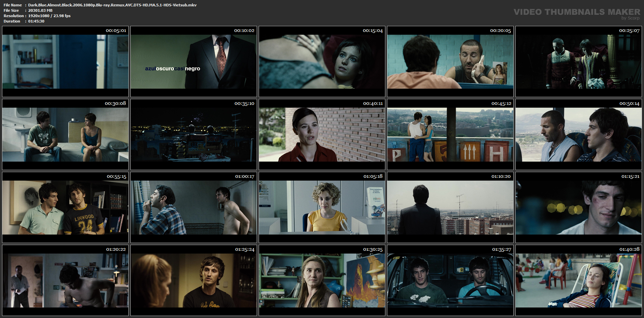
Task: Open the brick wall thumbnail at 00:40:11
Action: pyautogui.click(x=322, y=134)
